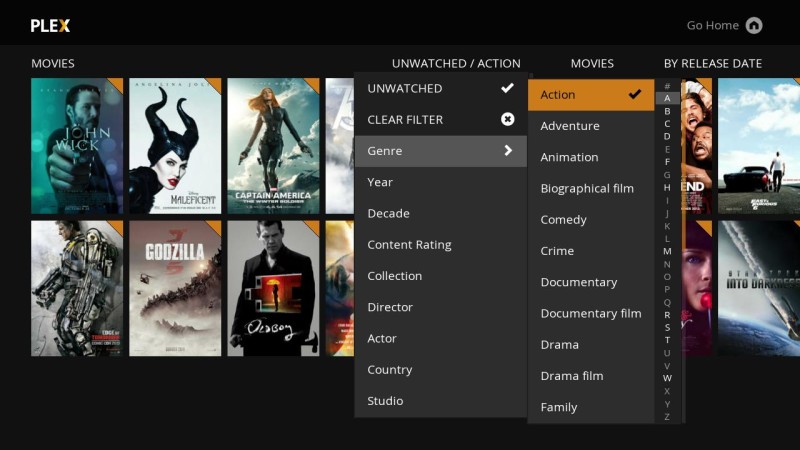Screen dimensions: 800x450
Task: Open the John Wick movie poster
Action: [x=77, y=146]
